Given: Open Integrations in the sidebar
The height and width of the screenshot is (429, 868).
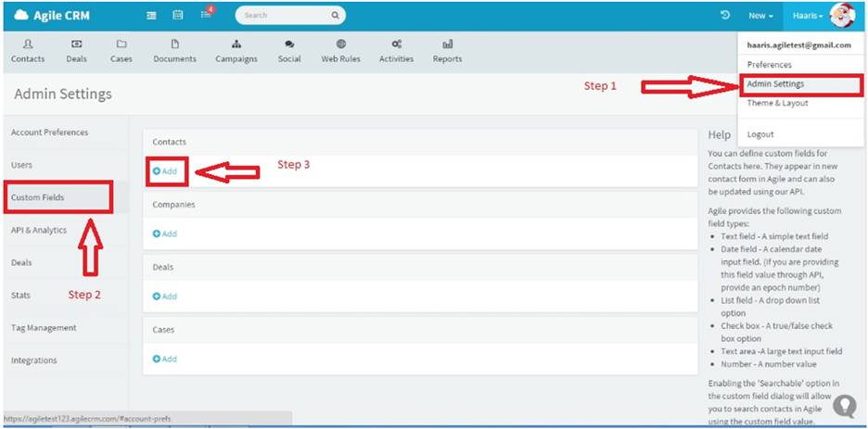Looking at the screenshot, I should coord(33,360).
